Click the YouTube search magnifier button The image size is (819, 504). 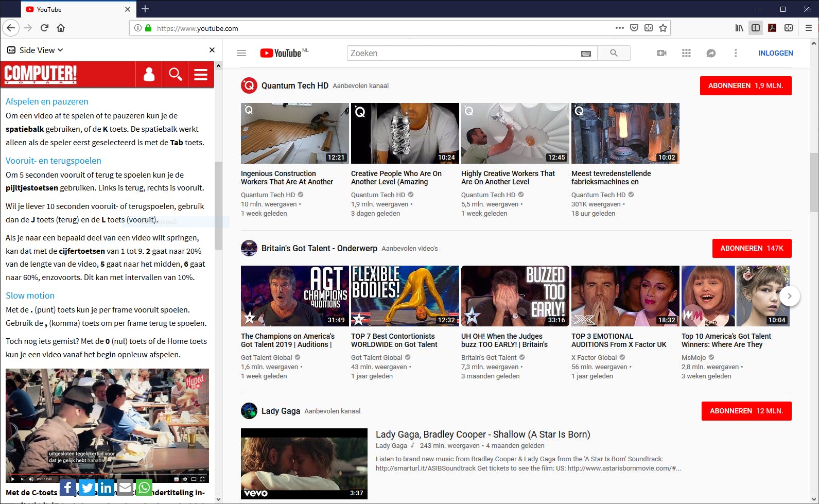pos(614,53)
